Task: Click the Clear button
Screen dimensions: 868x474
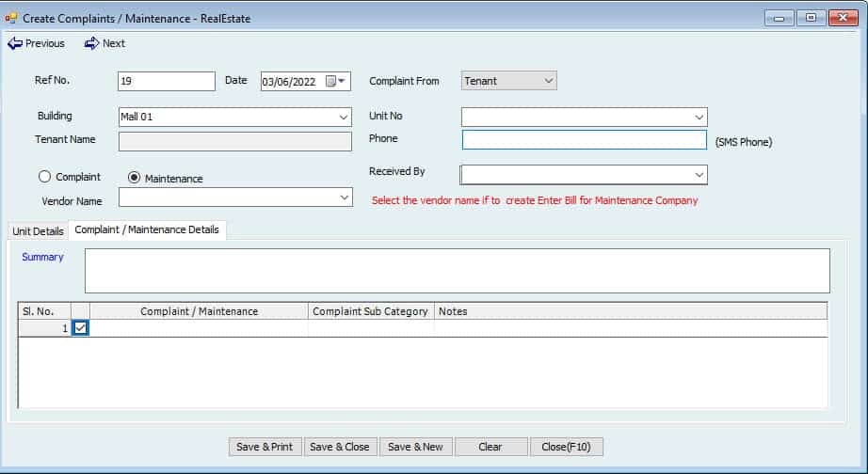Action: point(490,447)
